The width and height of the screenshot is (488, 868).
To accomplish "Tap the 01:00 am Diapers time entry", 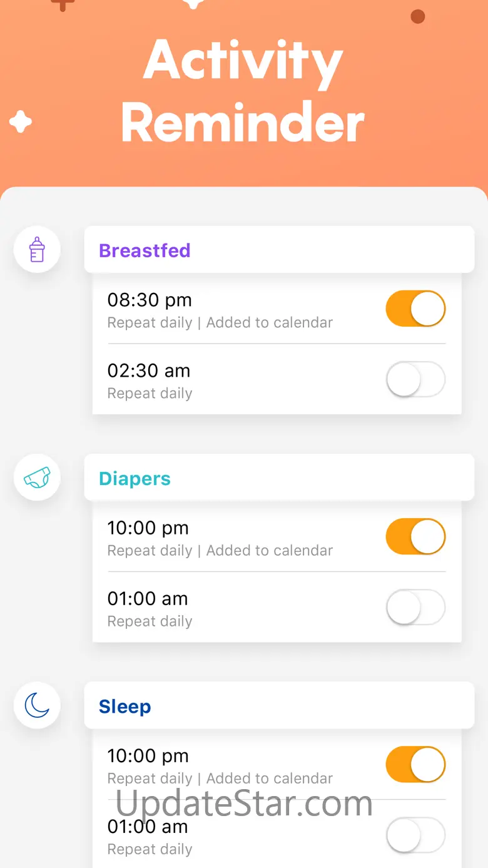I will (x=148, y=599).
